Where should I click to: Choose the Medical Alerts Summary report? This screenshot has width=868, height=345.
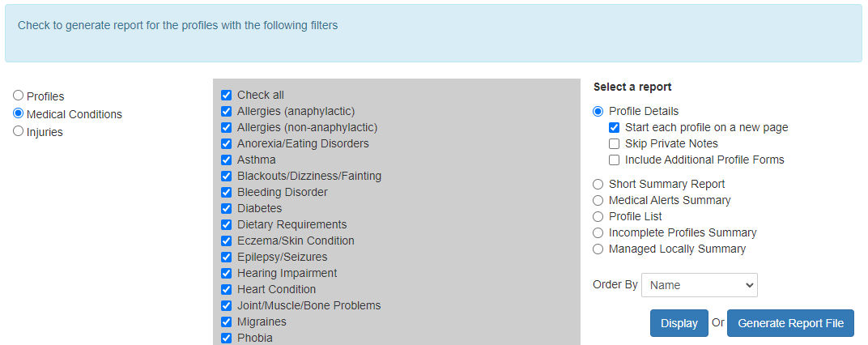pyautogui.click(x=598, y=200)
